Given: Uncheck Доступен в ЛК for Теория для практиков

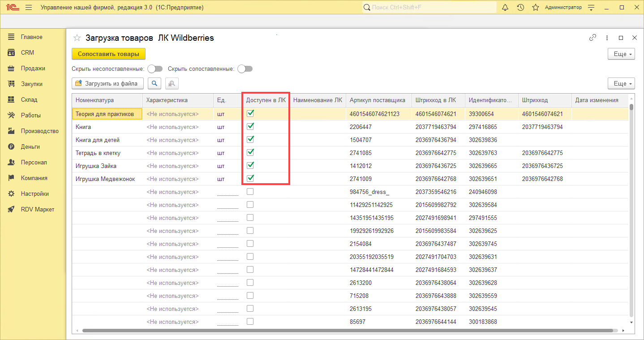Looking at the screenshot, I should [250, 113].
